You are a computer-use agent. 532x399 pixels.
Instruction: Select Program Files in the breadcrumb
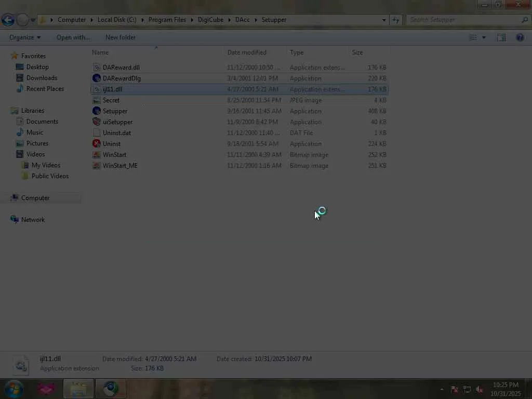coord(167,20)
